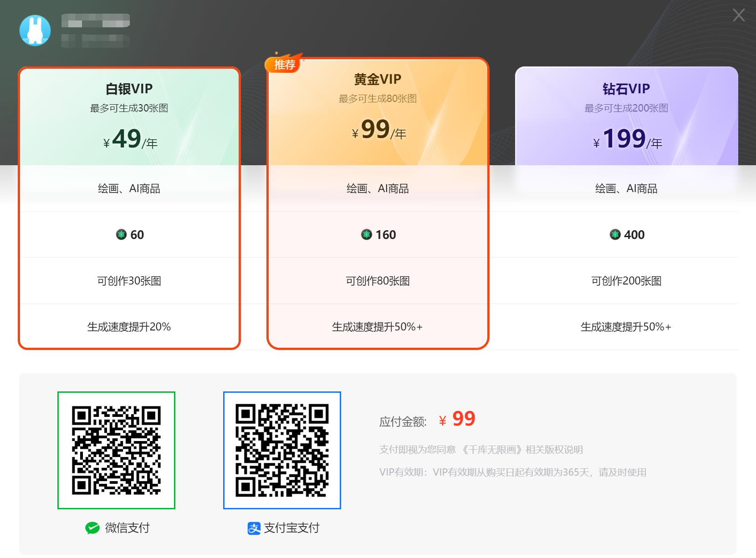
Task: Select the 钻石VIP plan card title
Action: coord(626,89)
